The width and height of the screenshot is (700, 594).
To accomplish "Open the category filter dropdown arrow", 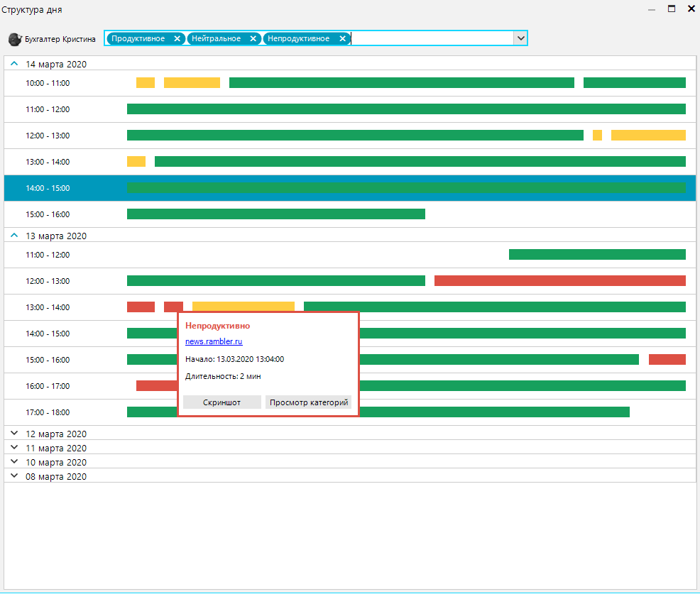I will (x=520, y=38).
